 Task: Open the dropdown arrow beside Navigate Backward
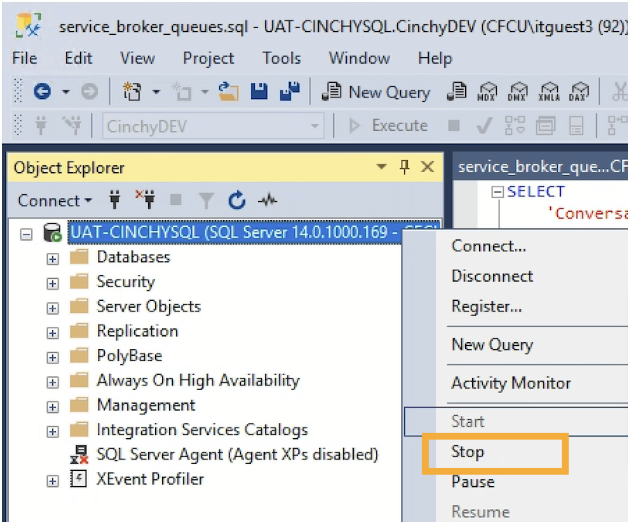click(x=66, y=92)
